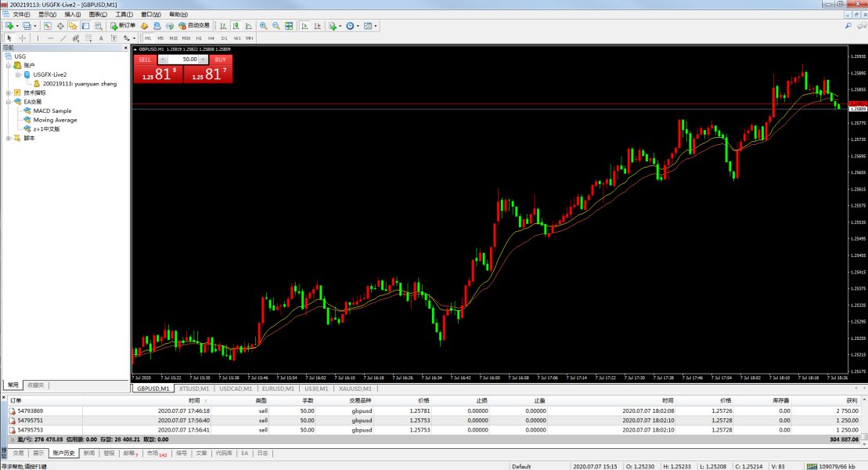Screen dimensions: 868x470
Task: Switch chart to candlestick mode
Action: tap(234, 26)
